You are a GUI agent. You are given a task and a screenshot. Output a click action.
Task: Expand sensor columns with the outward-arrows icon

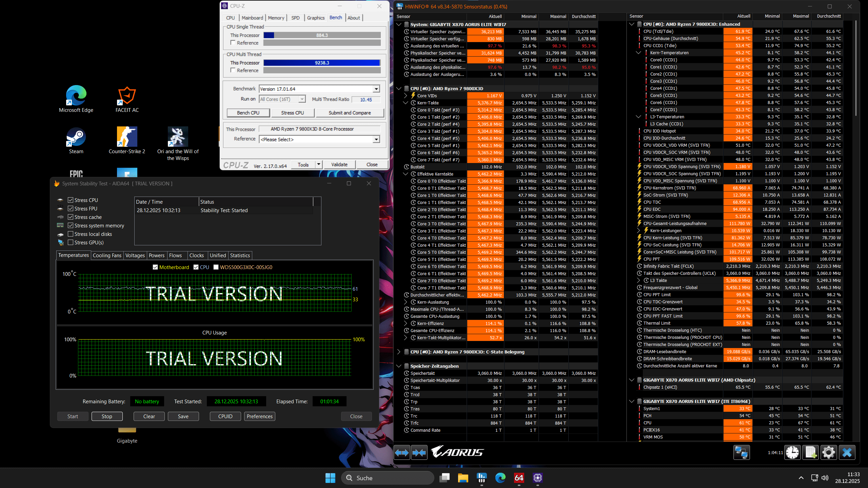[x=402, y=452]
